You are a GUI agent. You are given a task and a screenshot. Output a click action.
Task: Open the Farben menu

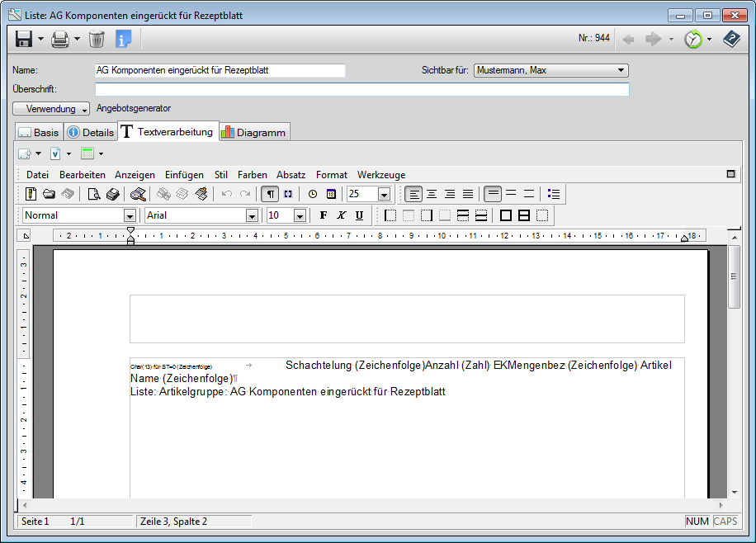(252, 174)
